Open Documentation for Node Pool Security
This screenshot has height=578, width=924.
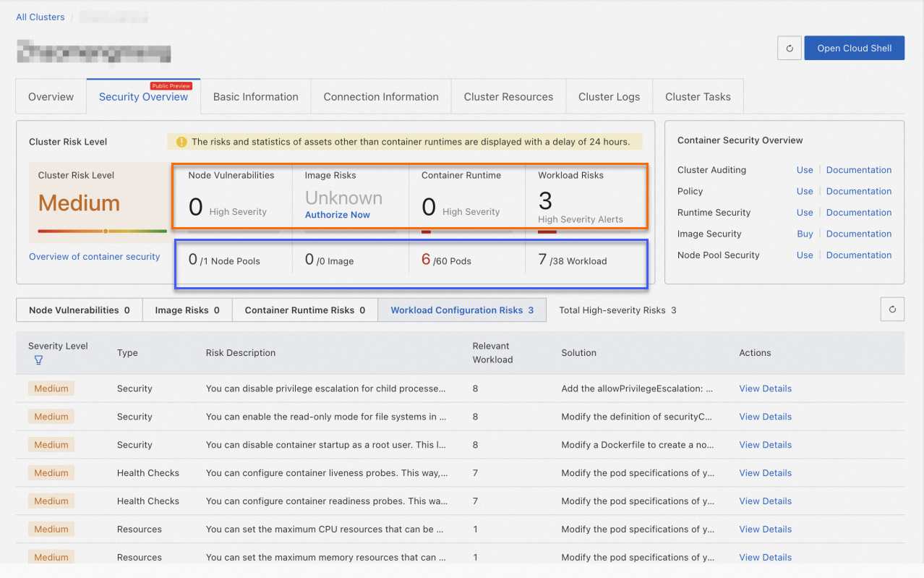click(858, 255)
